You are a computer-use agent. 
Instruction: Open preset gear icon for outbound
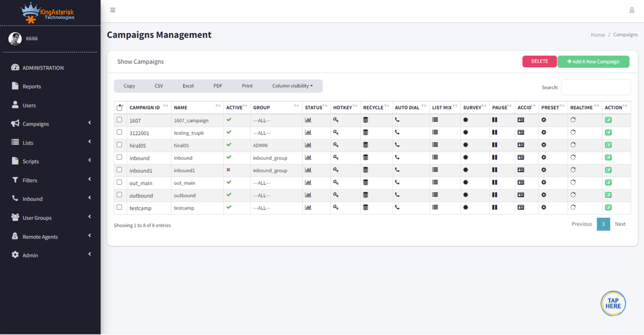(x=544, y=195)
